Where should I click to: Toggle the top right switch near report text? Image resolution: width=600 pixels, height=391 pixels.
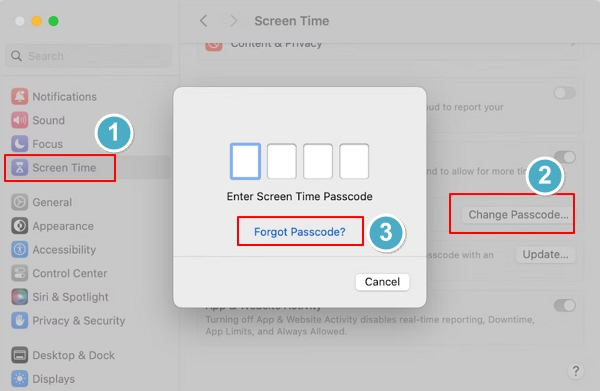tap(564, 93)
